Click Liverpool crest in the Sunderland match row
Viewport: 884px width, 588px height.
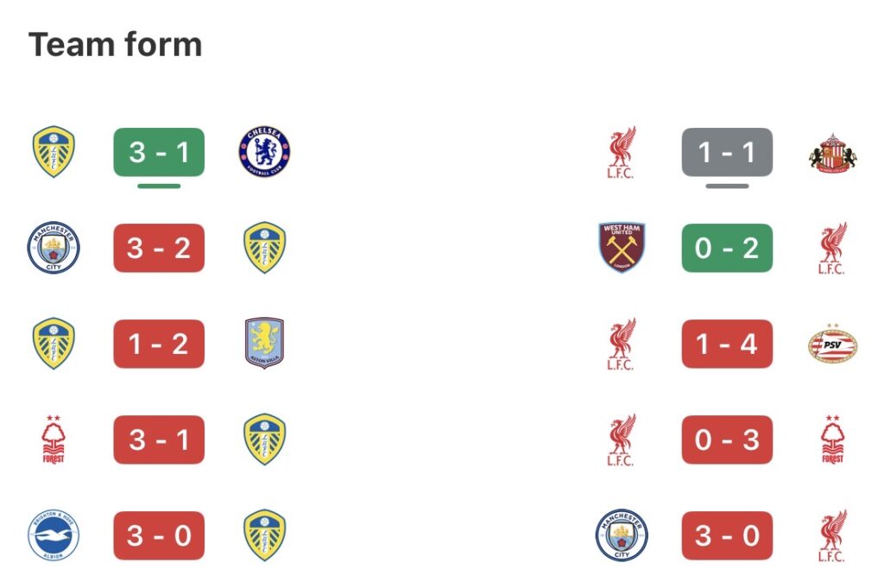621,153
